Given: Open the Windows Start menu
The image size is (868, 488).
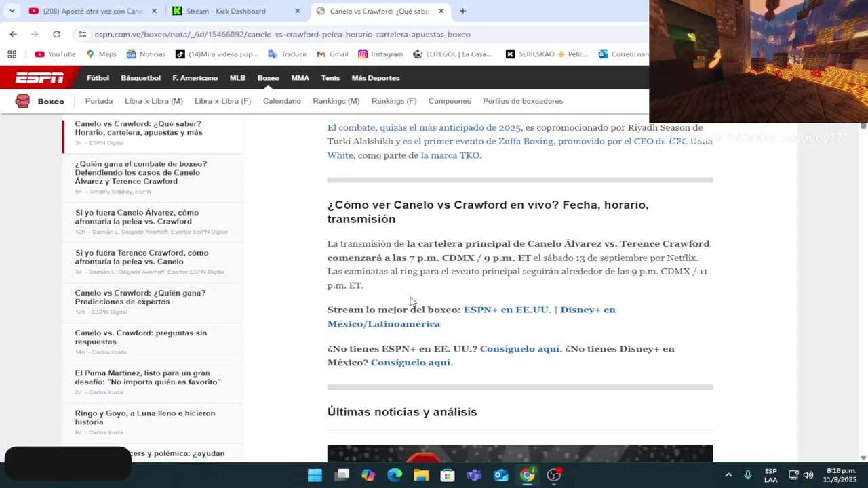Looking at the screenshot, I should click(x=315, y=475).
